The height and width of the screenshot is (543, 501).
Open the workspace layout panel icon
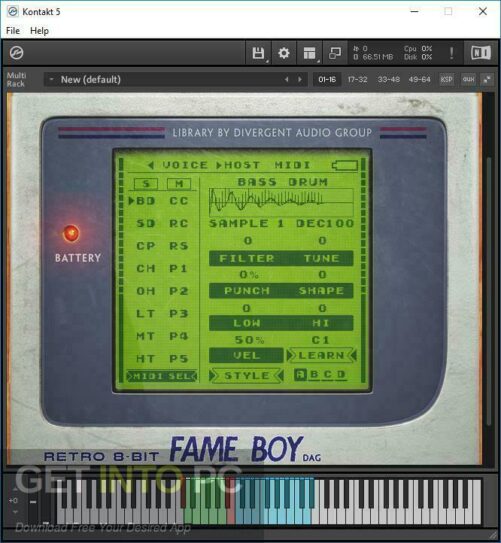click(x=309, y=53)
